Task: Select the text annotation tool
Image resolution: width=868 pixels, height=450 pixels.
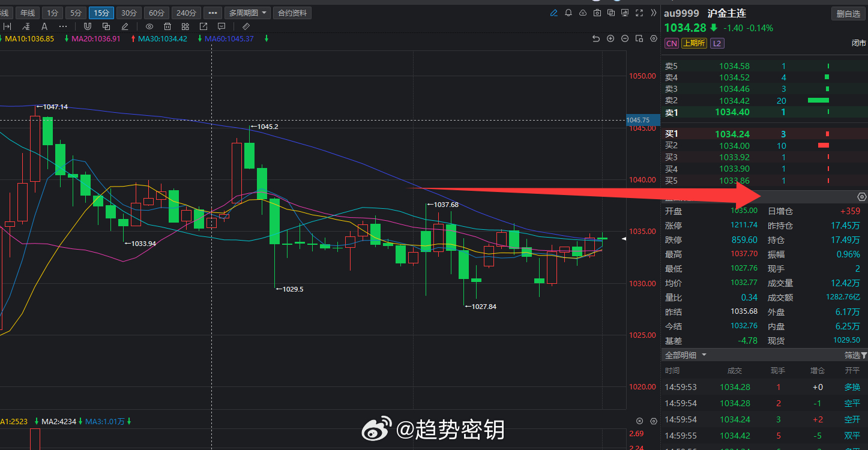Action: pos(44,26)
